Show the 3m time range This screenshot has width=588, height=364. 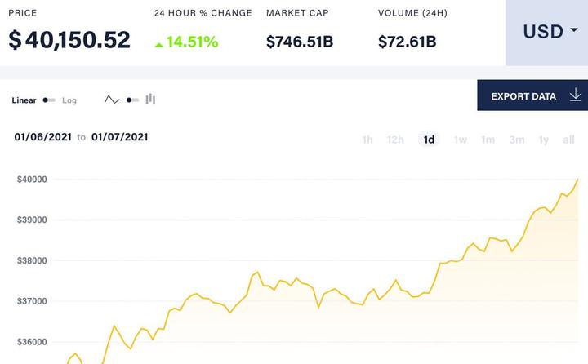517,140
